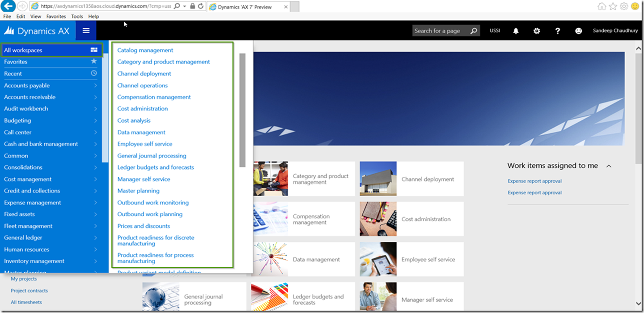644x313 pixels.
Task: Open the browser View menu
Action: (36, 17)
